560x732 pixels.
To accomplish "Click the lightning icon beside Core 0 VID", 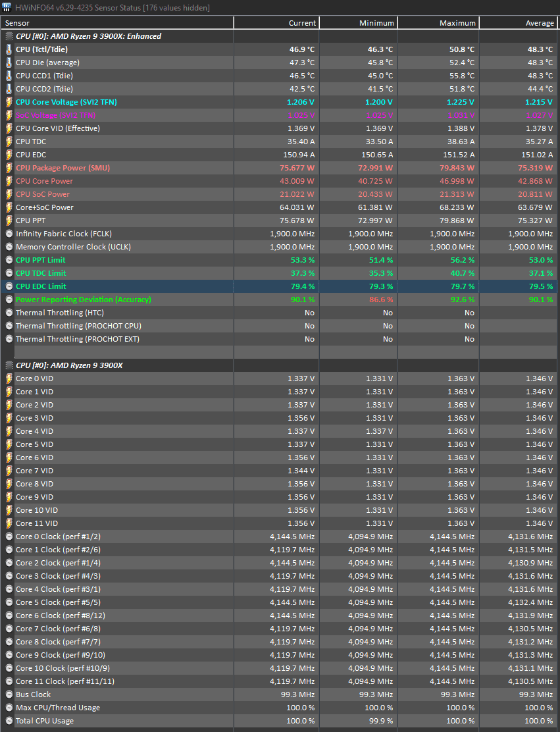I will (x=9, y=379).
